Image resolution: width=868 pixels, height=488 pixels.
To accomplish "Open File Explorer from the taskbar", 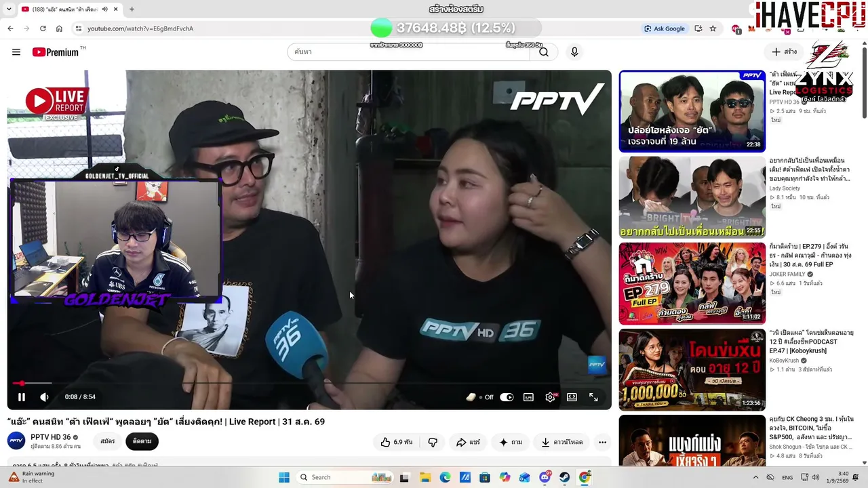I will pyautogui.click(x=425, y=477).
